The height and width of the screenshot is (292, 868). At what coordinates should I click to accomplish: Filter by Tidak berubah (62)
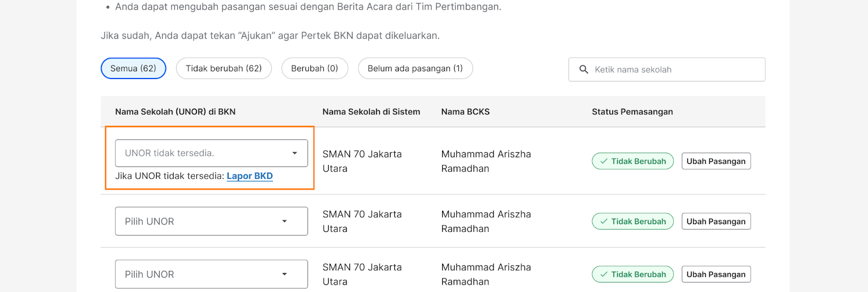(x=224, y=68)
